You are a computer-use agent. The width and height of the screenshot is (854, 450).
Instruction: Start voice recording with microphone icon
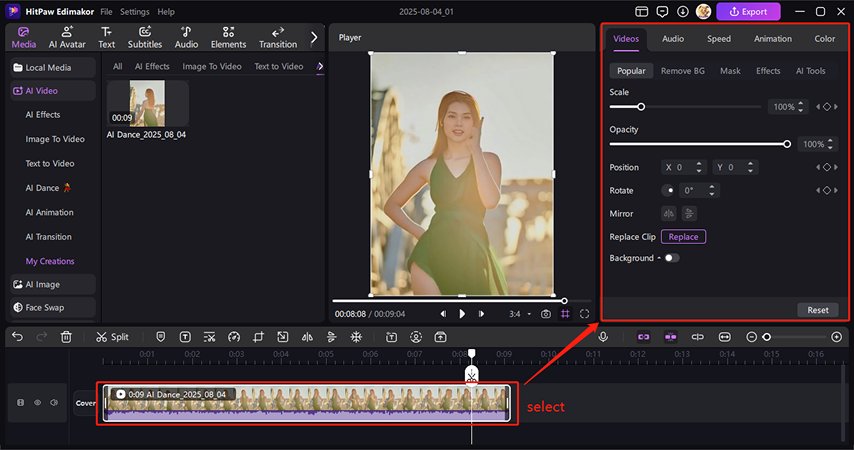[x=603, y=337]
